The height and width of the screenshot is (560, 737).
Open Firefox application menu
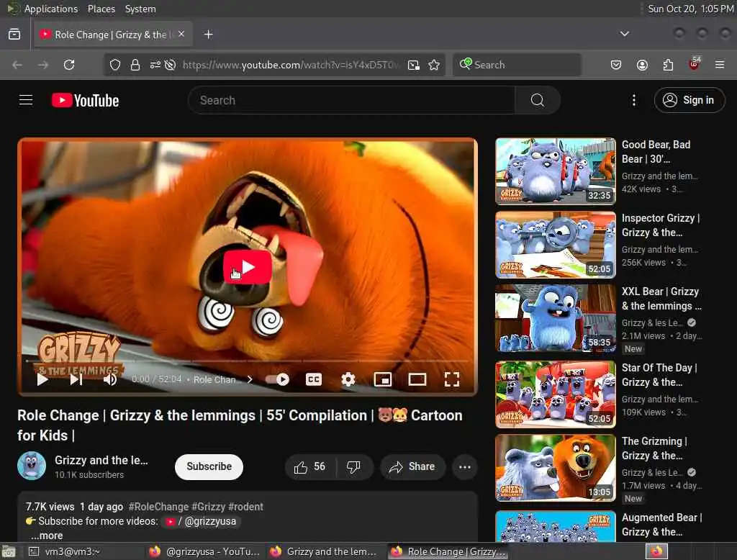720,65
